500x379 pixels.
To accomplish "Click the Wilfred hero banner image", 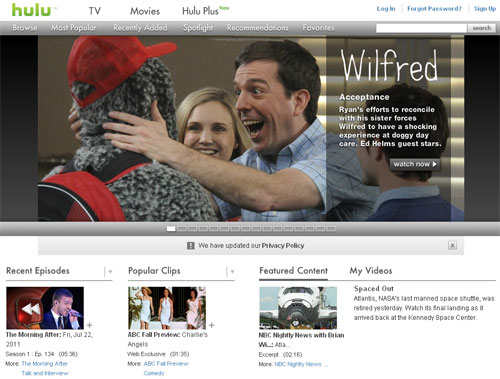I will coord(251,128).
